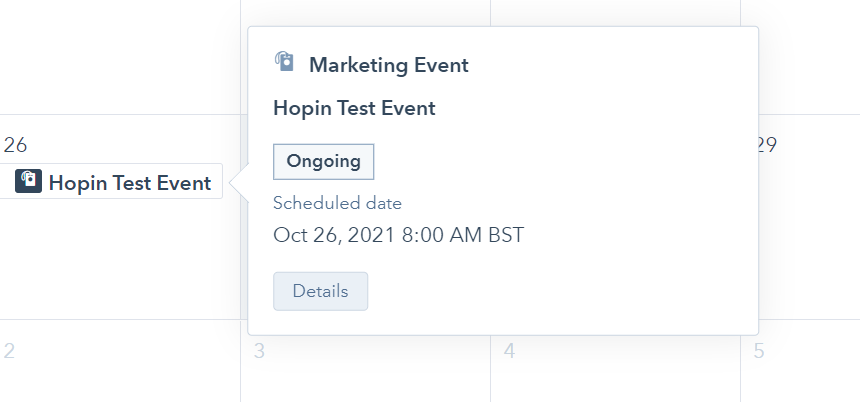Click the Marketing Event badge icon in popover

284,61
